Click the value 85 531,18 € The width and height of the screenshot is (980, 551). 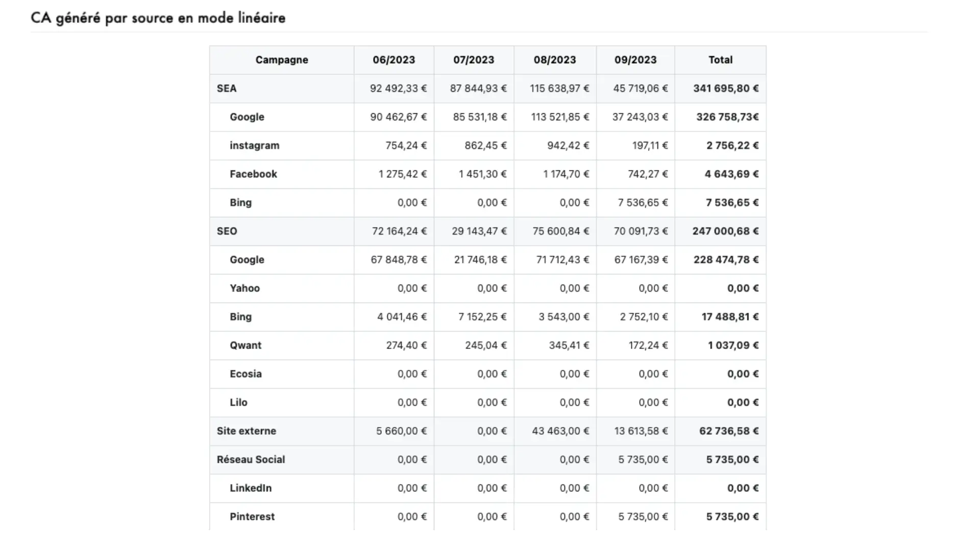(480, 117)
